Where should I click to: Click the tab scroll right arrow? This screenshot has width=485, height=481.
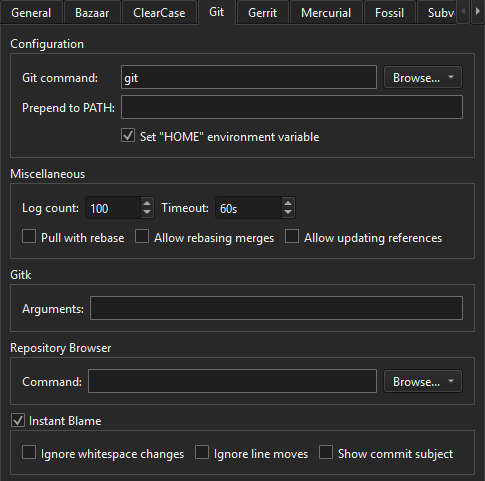click(478, 12)
